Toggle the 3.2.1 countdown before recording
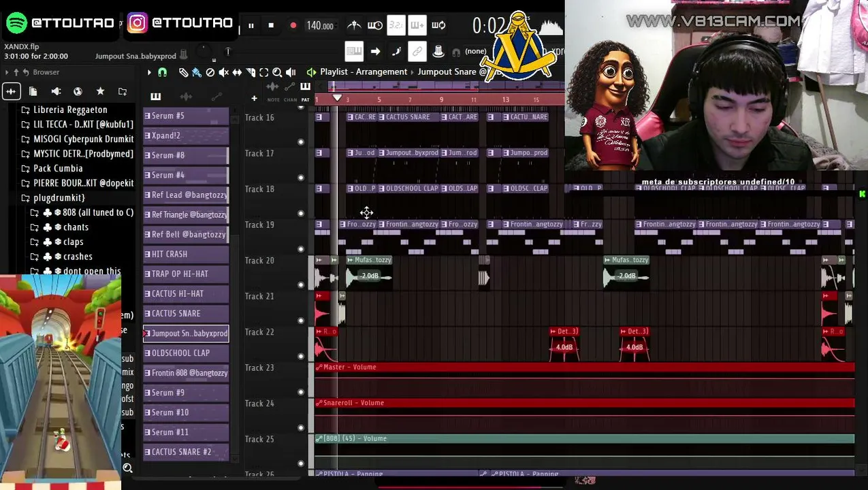Image resolution: width=868 pixels, height=490 pixels. [396, 26]
